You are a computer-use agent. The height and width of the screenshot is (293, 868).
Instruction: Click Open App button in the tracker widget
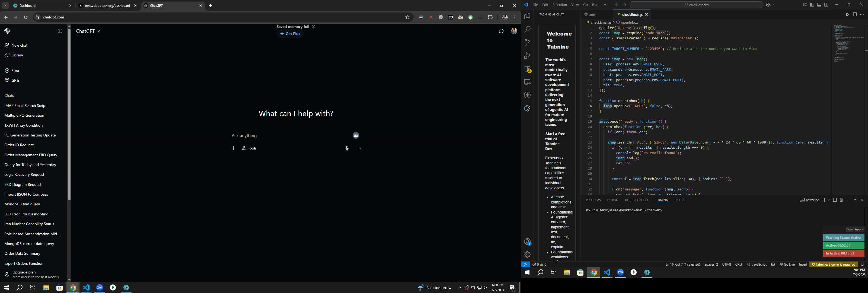coord(855,229)
